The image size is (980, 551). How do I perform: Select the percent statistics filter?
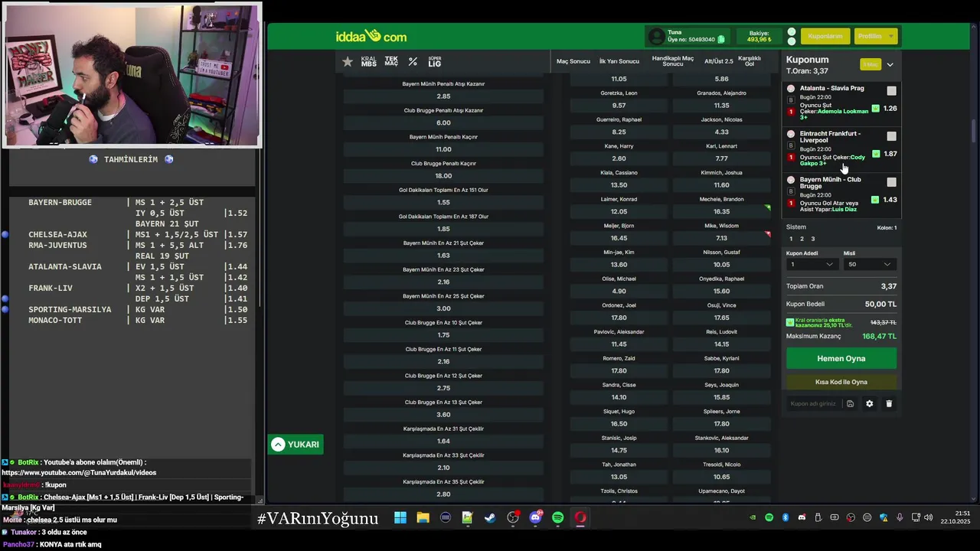(x=413, y=61)
